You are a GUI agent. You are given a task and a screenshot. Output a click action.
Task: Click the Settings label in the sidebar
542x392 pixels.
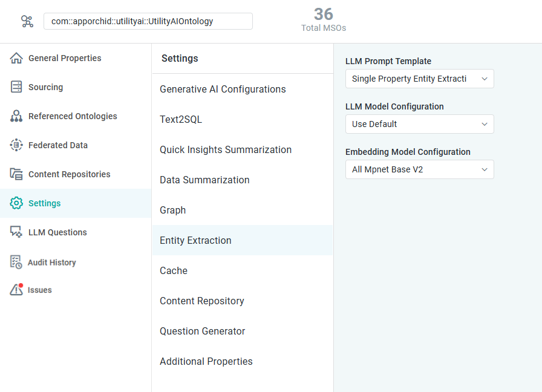[45, 203]
